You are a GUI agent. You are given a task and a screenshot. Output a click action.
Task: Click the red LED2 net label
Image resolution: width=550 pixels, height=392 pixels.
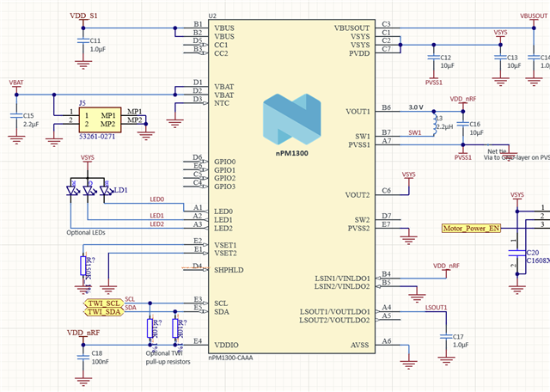(x=156, y=224)
